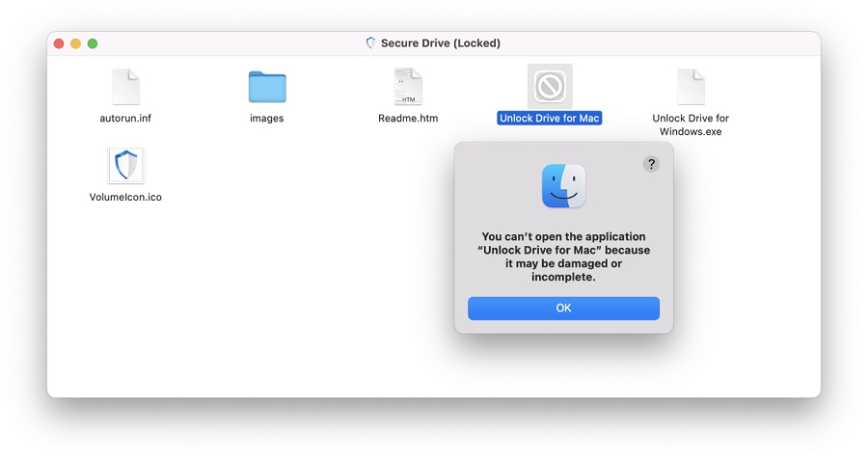Click the shield icon in window title

(371, 43)
